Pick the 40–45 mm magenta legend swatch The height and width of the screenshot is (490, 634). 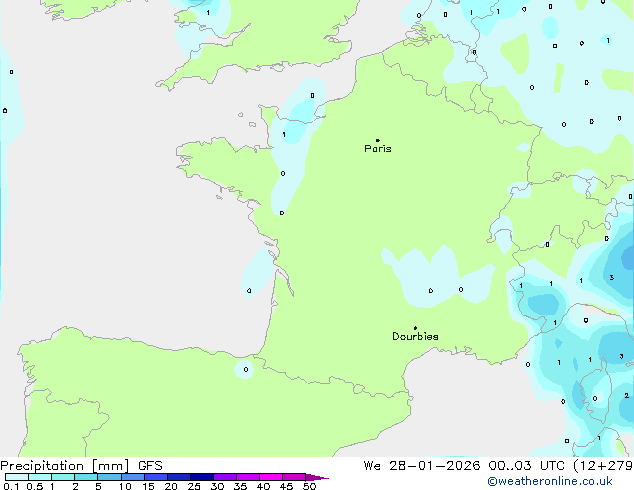tap(271, 477)
